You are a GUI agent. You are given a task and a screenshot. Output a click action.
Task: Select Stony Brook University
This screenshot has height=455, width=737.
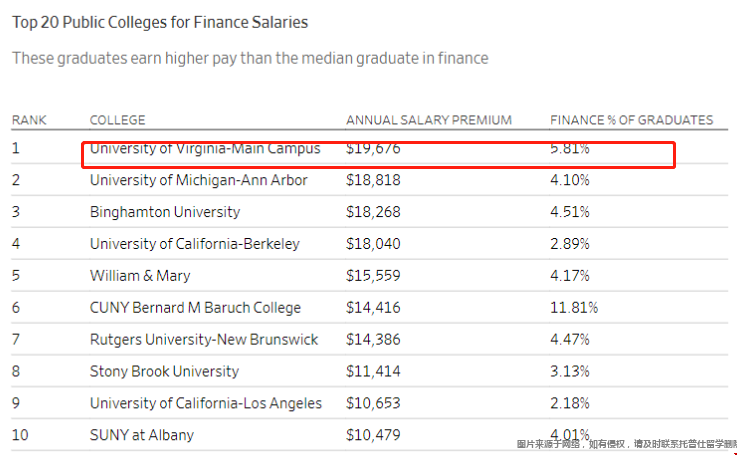pyautogui.click(x=164, y=372)
